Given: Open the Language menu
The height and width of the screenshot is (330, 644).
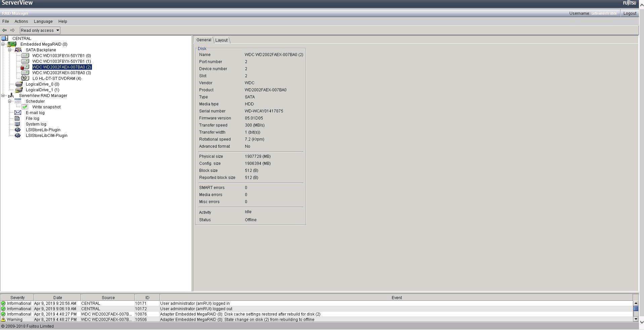Looking at the screenshot, I should 43,21.
